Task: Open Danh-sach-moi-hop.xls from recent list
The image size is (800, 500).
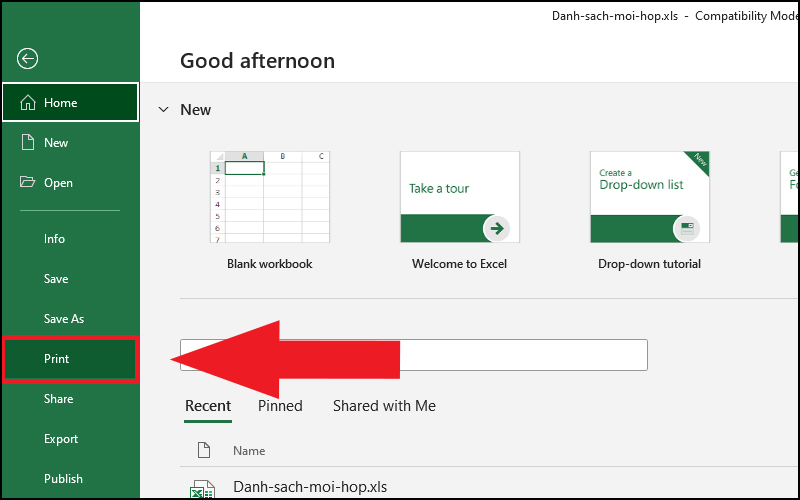Action: 310,488
